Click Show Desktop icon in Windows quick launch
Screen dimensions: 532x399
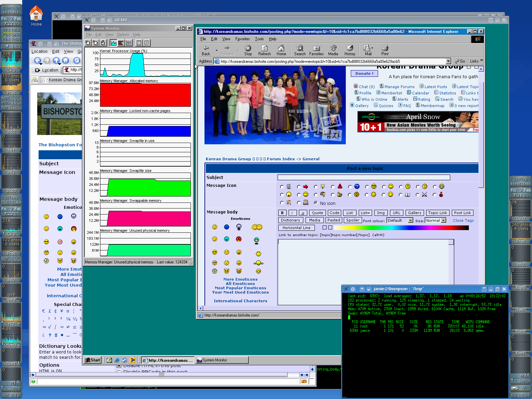tap(109, 360)
